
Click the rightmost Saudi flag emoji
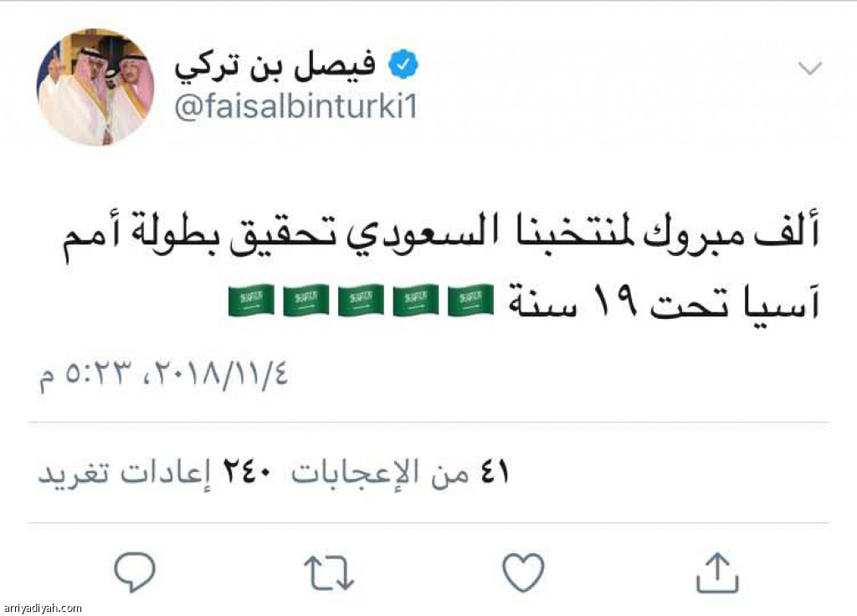coord(470,300)
